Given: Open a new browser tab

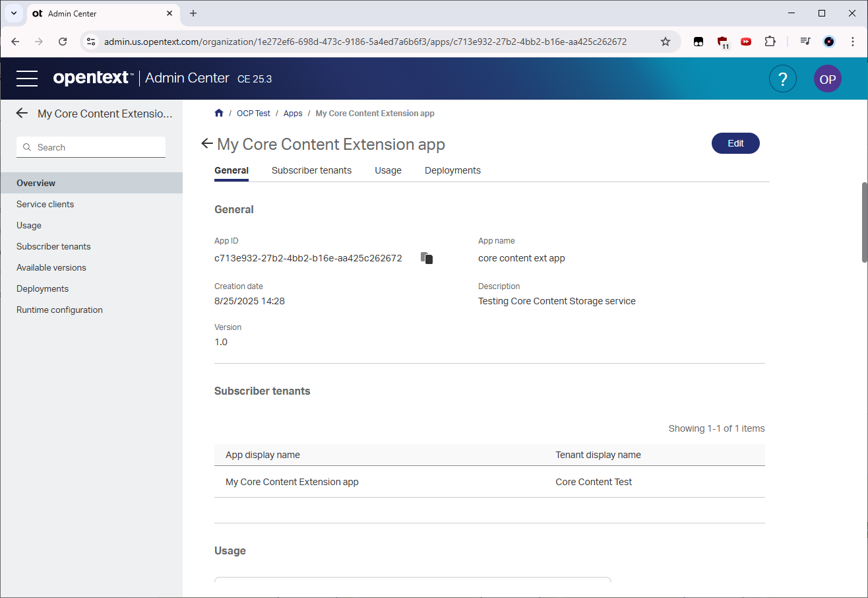Looking at the screenshot, I should pyautogui.click(x=193, y=13).
